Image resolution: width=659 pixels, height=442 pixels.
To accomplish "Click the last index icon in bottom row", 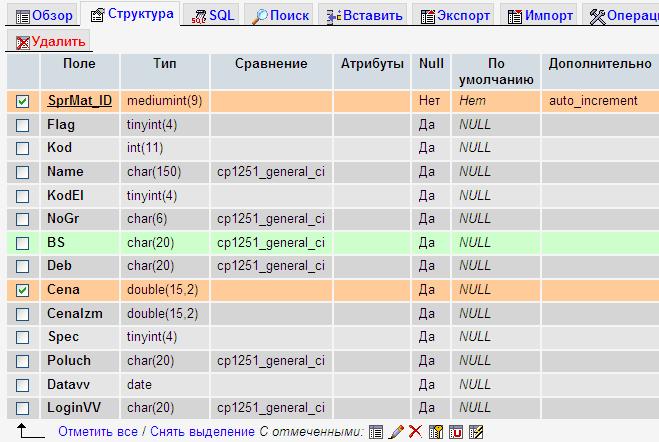I will 476,432.
